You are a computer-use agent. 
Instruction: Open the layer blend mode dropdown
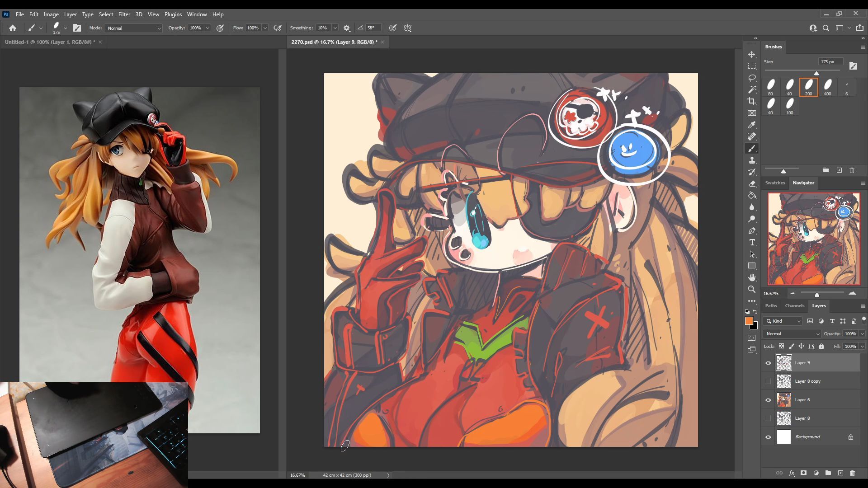tap(792, 333)
